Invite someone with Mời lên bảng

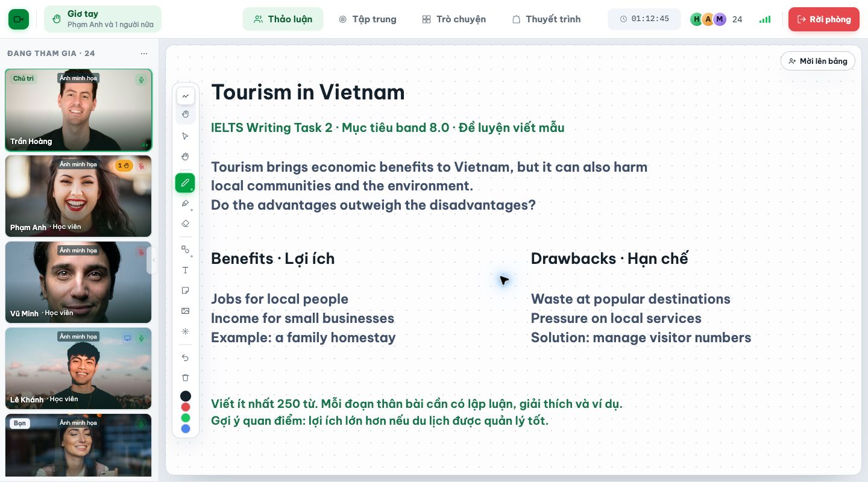coord(817,61)
